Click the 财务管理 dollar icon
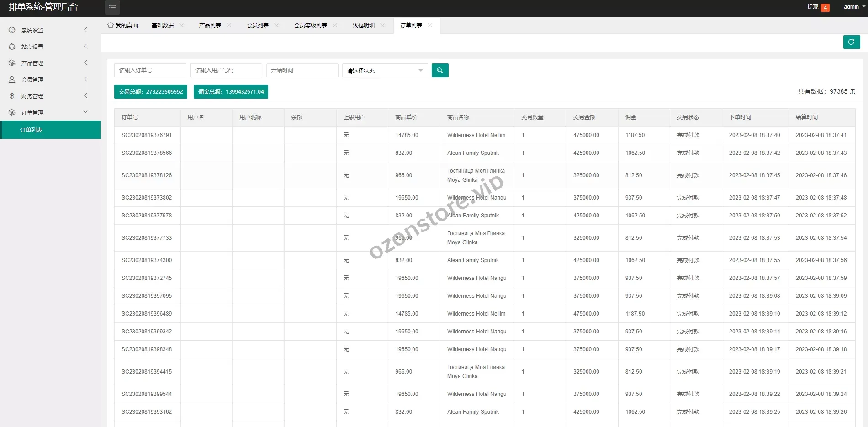The image size is (868, 427). (x=12, y=96)
